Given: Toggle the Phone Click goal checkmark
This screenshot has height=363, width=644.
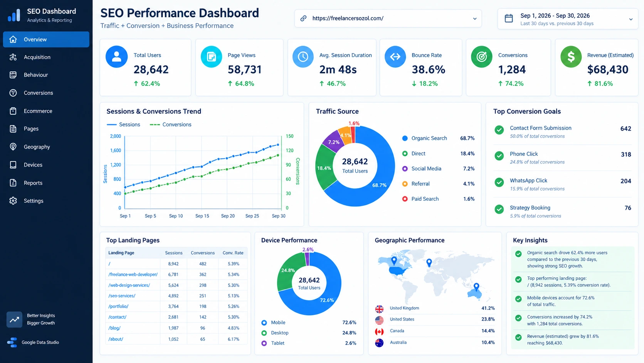Looking at the screenshot, I should click(x=499, y=156).
